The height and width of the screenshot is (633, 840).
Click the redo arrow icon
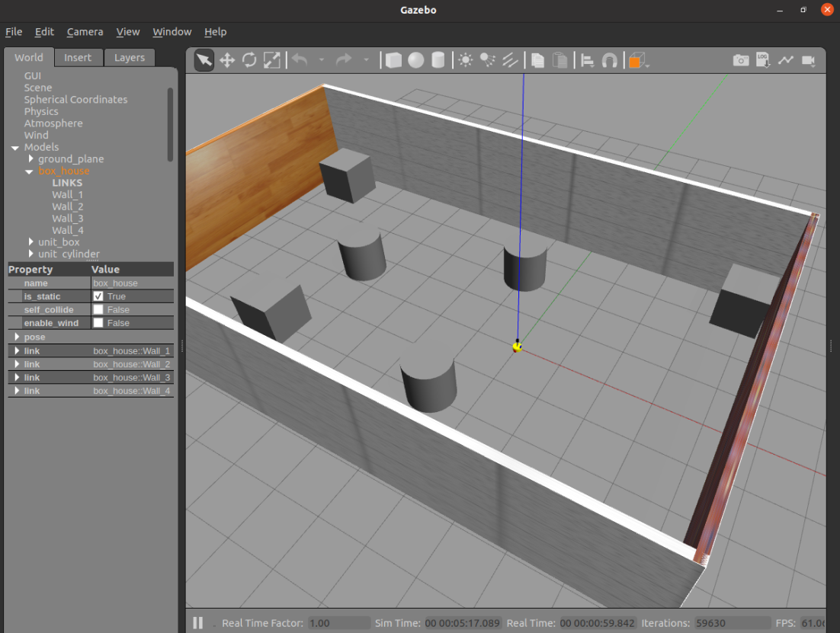[343, 60]
